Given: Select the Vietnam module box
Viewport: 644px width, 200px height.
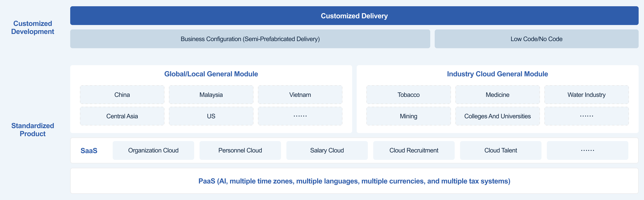Looking at the screenshot, I should (x=300, y=95).
